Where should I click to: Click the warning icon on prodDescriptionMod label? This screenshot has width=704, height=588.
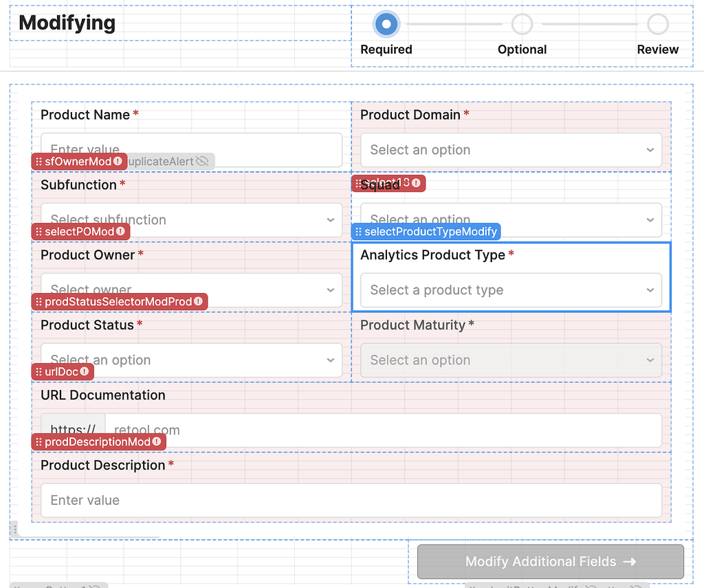click(x=157, y=442)
